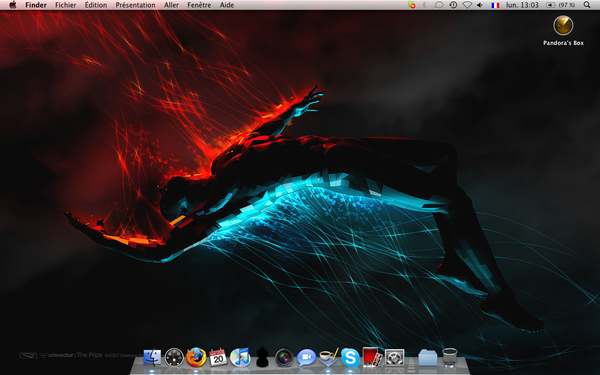
Task: Open Bluetooth status in menu bar
Action: [x=424, y=5]
